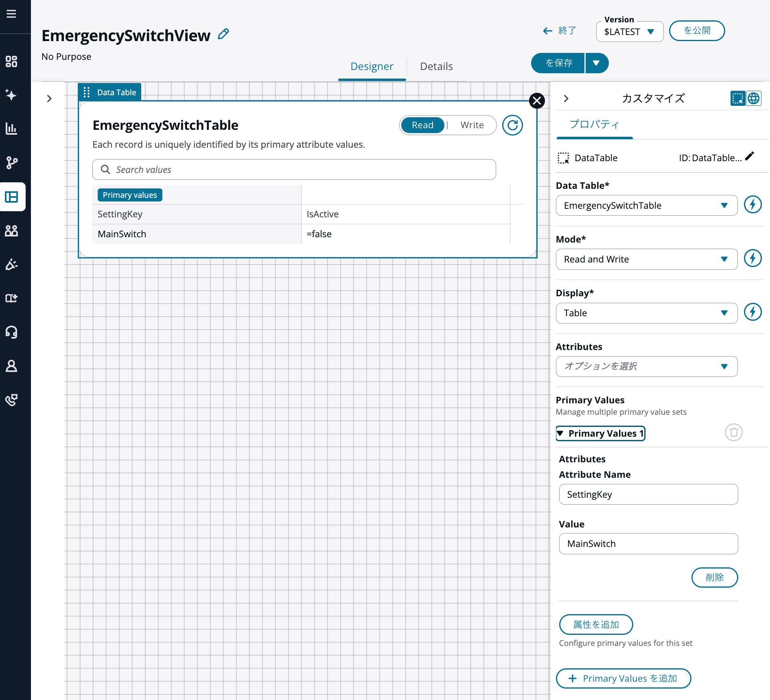Click the lightning icon beside Mode field
The image size is (770, 700).
tap(753, 258)
